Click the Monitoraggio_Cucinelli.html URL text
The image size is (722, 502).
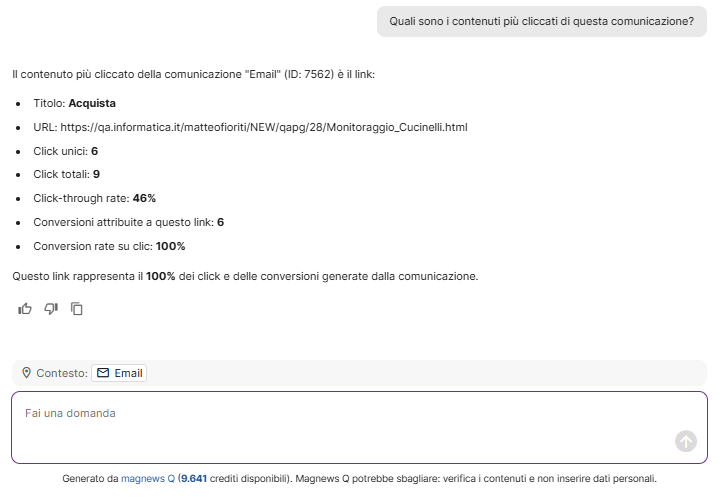(264, 127)
